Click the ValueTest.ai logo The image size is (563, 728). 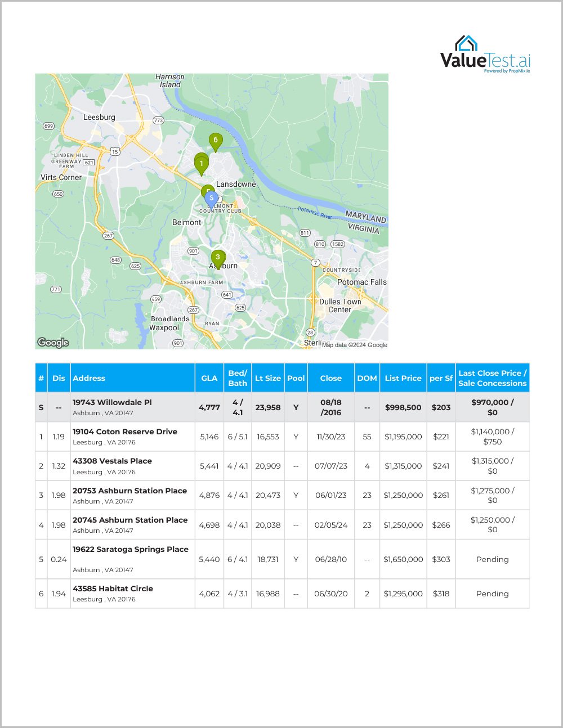tap(485, 54)
